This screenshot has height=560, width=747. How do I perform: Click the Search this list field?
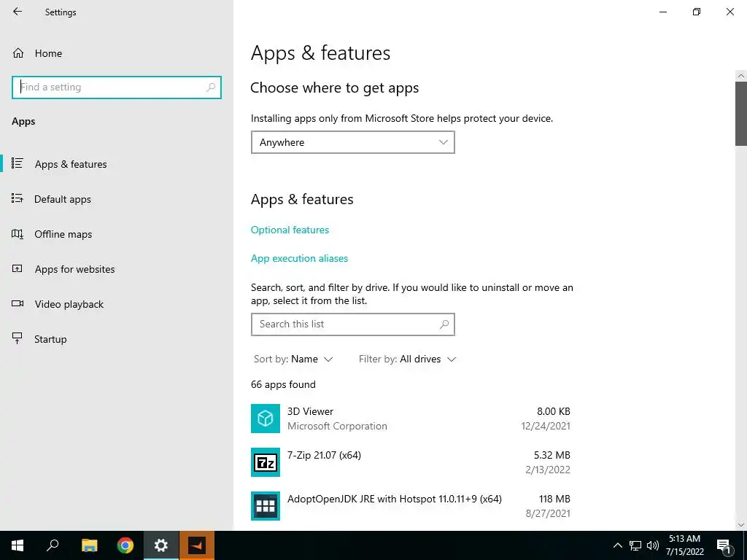click(x=352, y=324)
